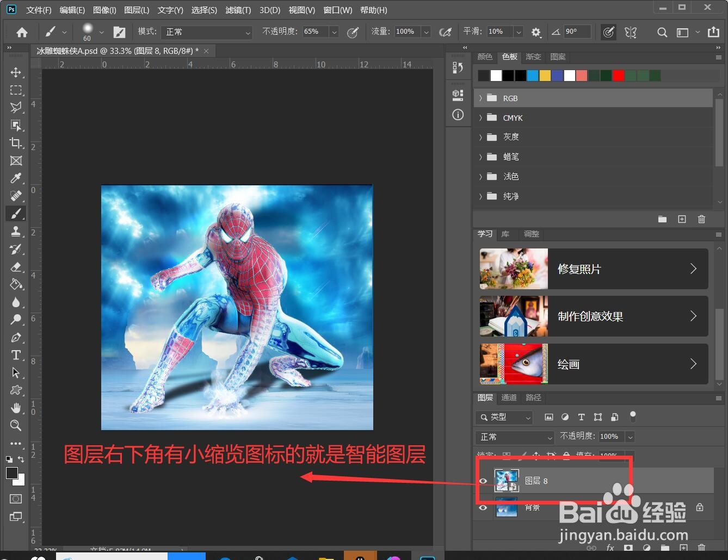728x560 pixels.
Task: Open the 绘画 tutorial
Action: pos(594,364)
